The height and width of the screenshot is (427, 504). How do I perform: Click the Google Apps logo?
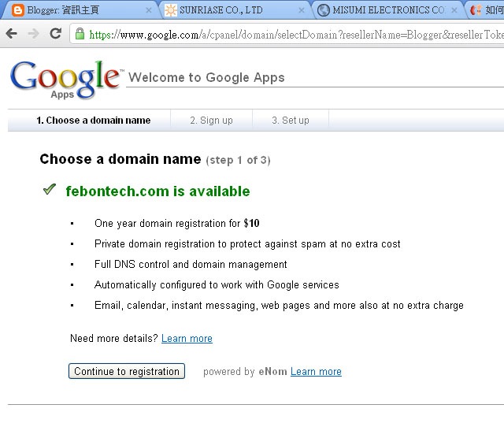(x=66, y=80)
